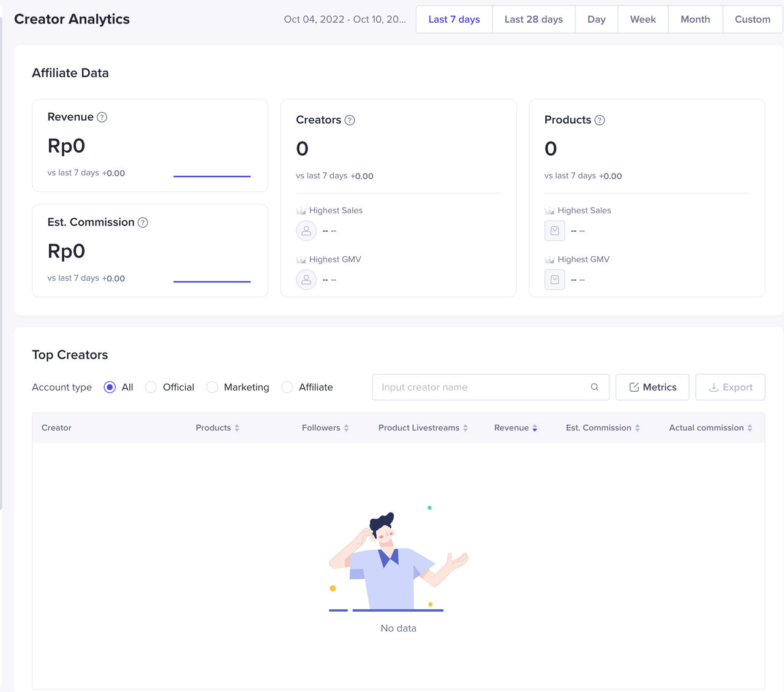Select the Official account type radio button
Viewport: 784px width, 692px height.
(151, 387)
